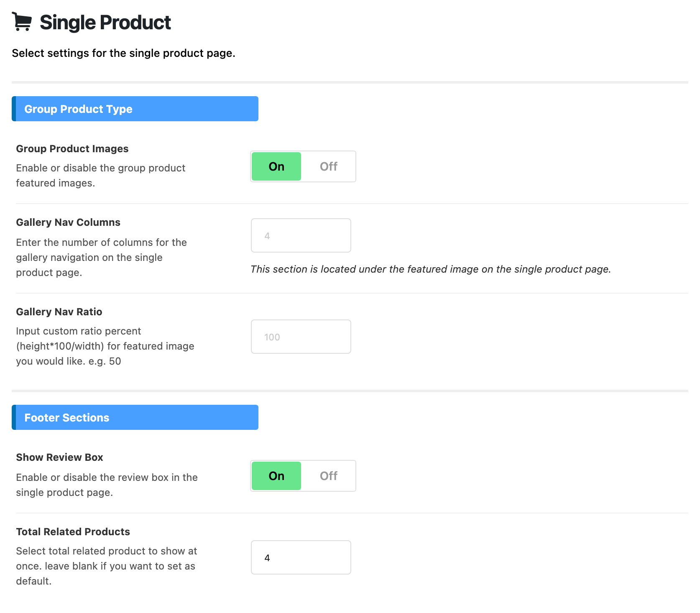The height and width of the screenshot is (613, 700).
Task: Click the Gallery Nav Columns label
Action: (68, 222)
